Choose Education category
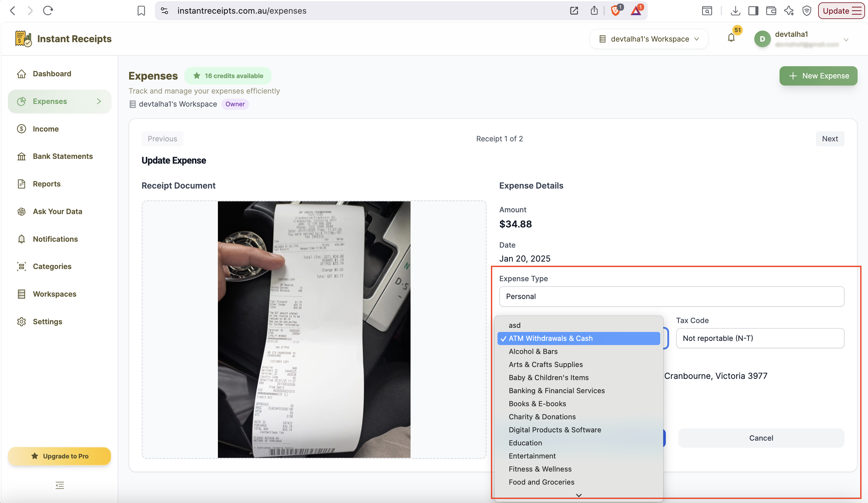This screenshot has height=503, width=868. click(579, 443)
